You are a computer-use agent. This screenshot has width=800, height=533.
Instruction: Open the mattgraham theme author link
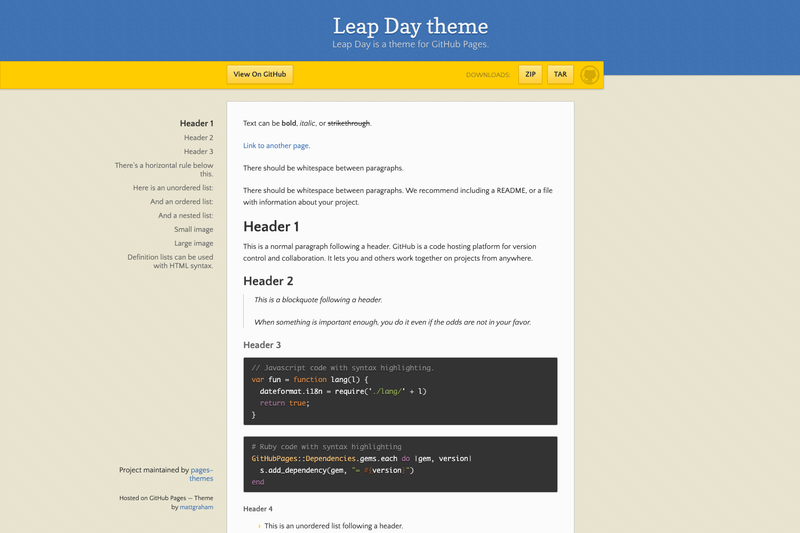(196, 507)
